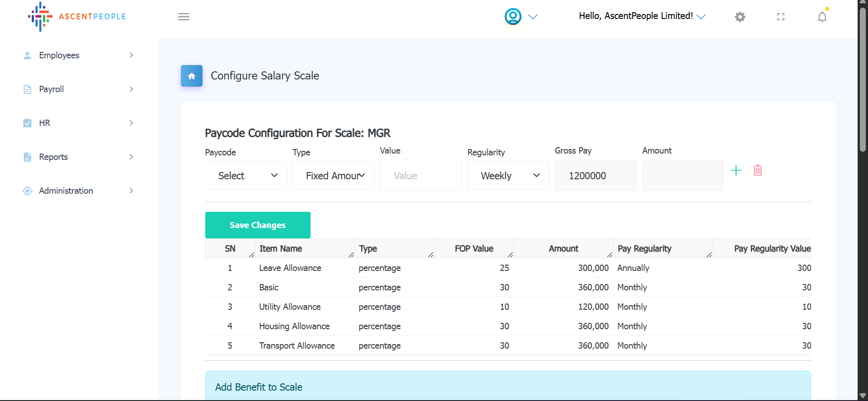The image size is (868, 401).
Task: Delete paycode row with red trash icon
Action: pyautogui.click(x=758, y=170)
